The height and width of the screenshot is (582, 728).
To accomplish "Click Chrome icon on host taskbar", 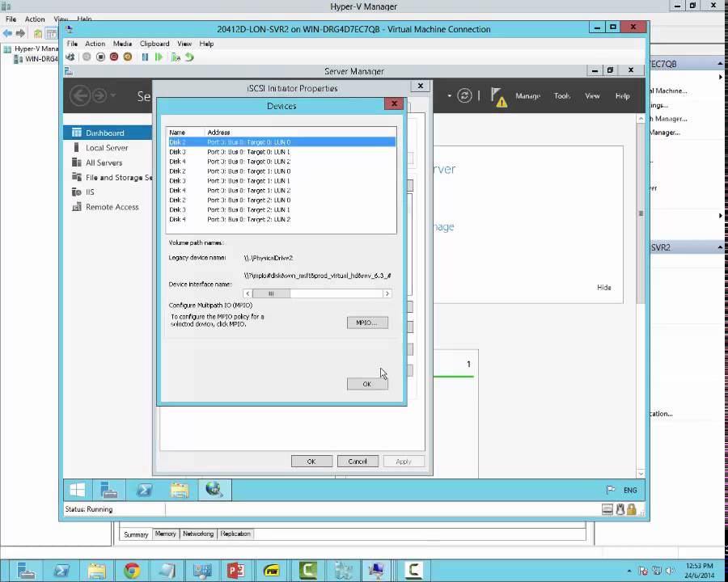I will click(x=132, y=571).
